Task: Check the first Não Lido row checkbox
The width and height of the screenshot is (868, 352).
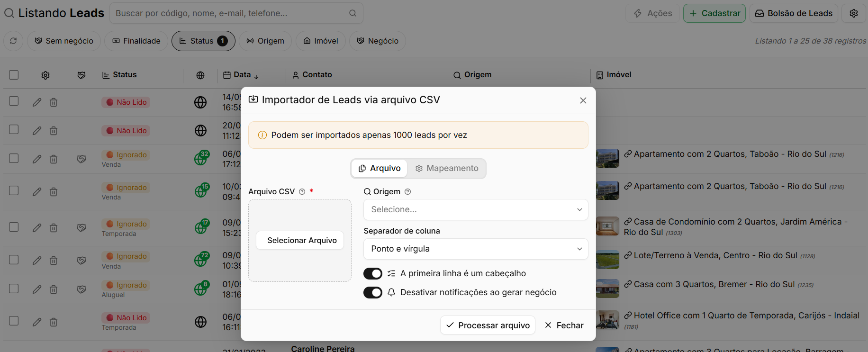Action: coord(14,101)
